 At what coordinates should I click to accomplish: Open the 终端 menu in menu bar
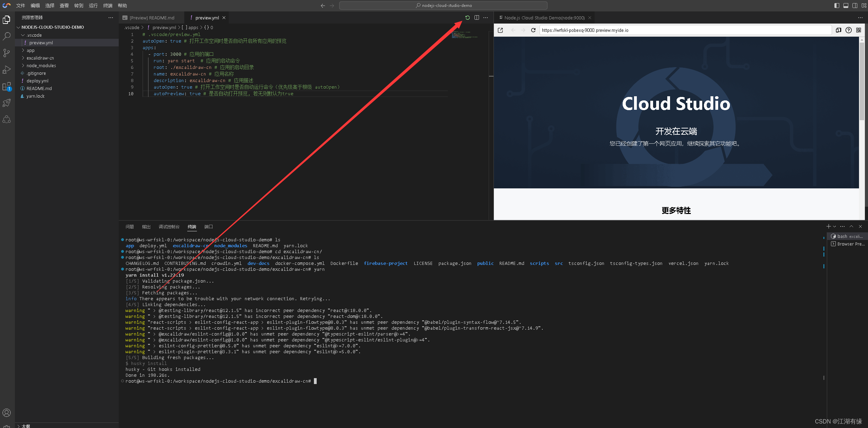click(x=108, y=6)
